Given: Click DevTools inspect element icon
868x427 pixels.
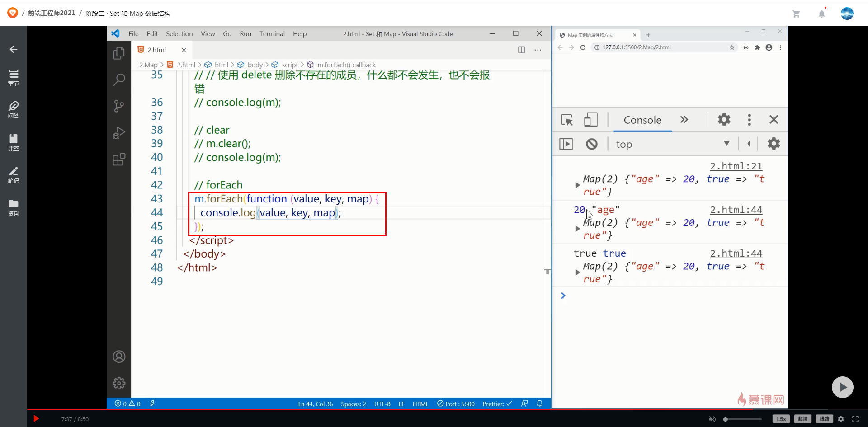Looking at the screenshot, I should coord(567,120).
